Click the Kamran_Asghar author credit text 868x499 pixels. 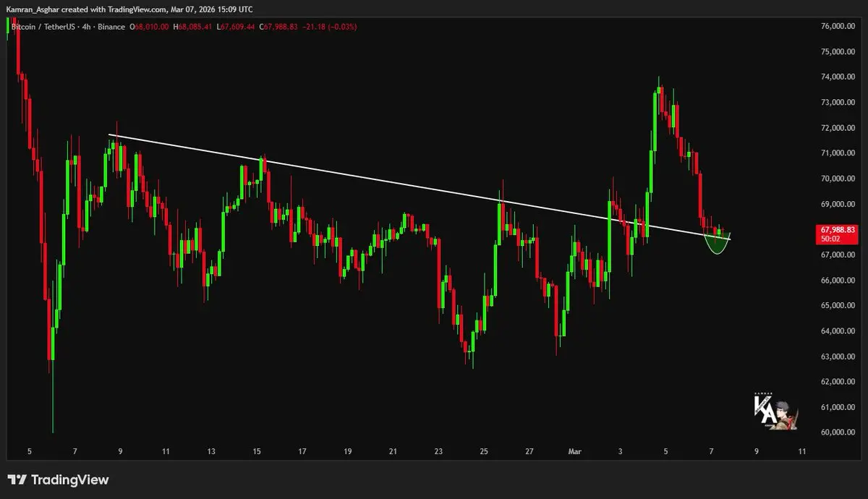(33, 9)
